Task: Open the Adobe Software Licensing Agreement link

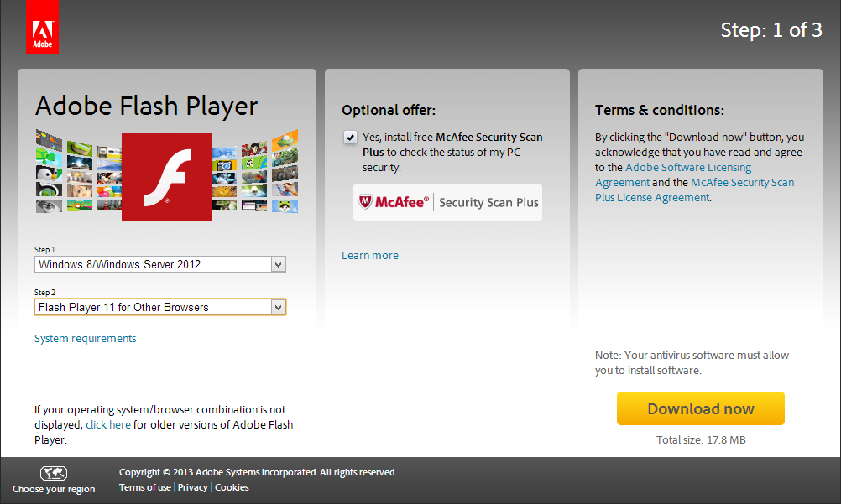Action: click(x=674, y=174)
